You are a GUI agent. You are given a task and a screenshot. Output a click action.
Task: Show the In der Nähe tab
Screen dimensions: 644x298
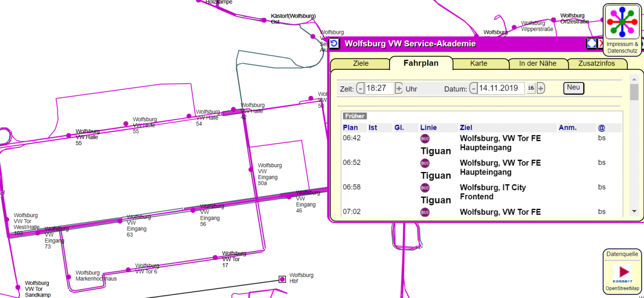pyautogui.click(x=537, y=63)
